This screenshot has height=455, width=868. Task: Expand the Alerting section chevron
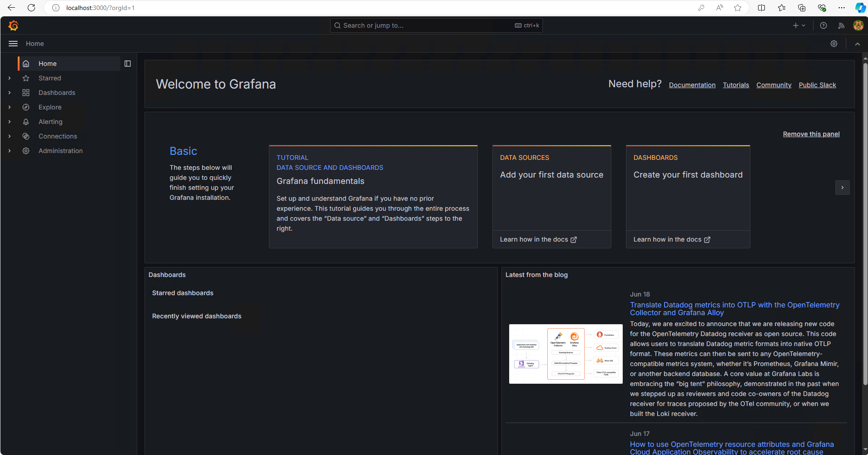point(10,122)
